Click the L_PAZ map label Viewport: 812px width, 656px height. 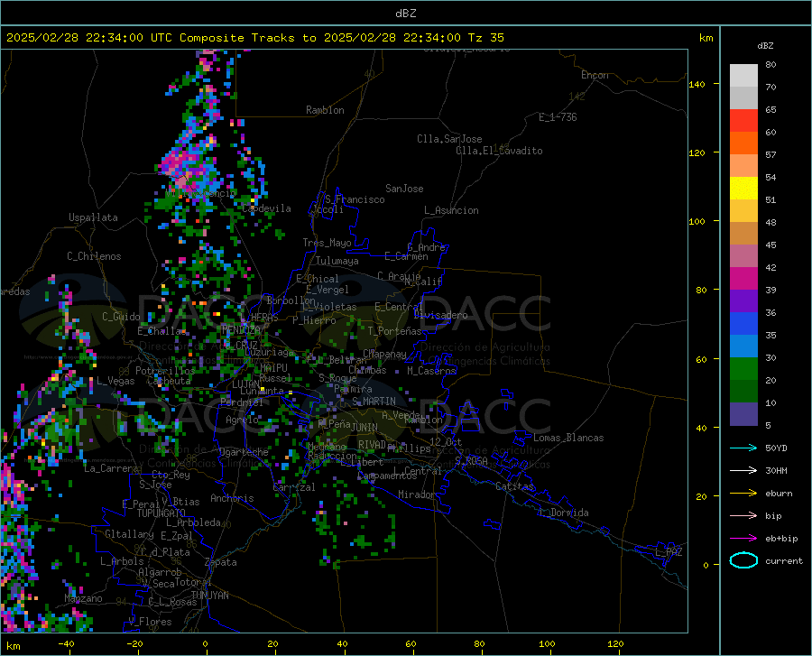click(x=669, y=552)
